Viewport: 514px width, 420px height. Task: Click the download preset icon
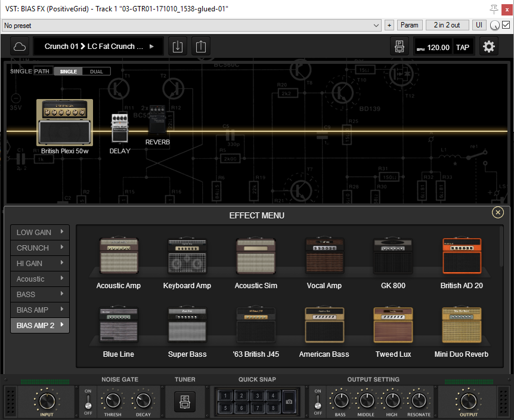[x=177, y=47]
